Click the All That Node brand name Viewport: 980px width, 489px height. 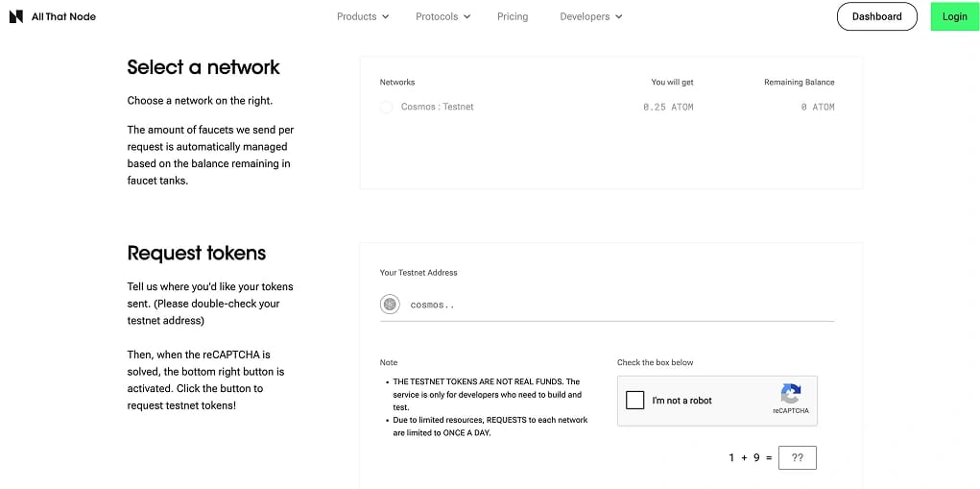[63, 17]
